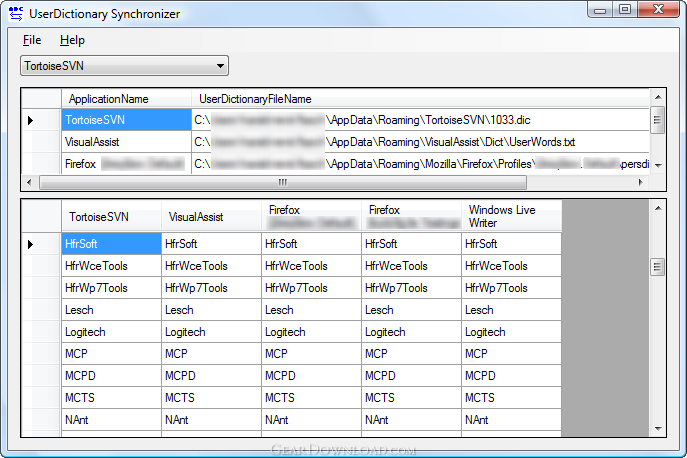Select HfrWp7Tools in the TortoiseSVN column
Image resolution: width=687 pixels, height=458 pixels.
click(x=111, y=288)
